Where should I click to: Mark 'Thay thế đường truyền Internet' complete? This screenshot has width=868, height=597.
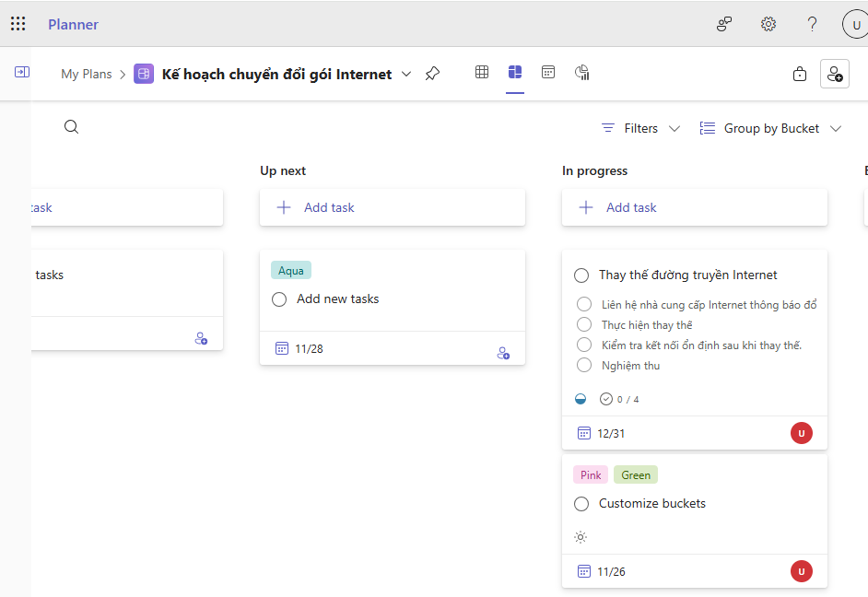tap(581, 275)
